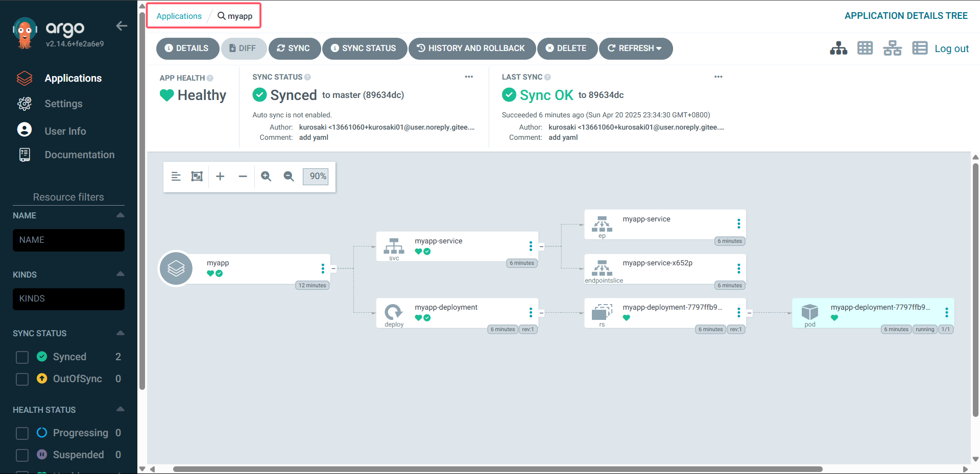Viewport: 980px width, 474px height.
Task: Switch to the list view icon
Action: click(920, 48)
